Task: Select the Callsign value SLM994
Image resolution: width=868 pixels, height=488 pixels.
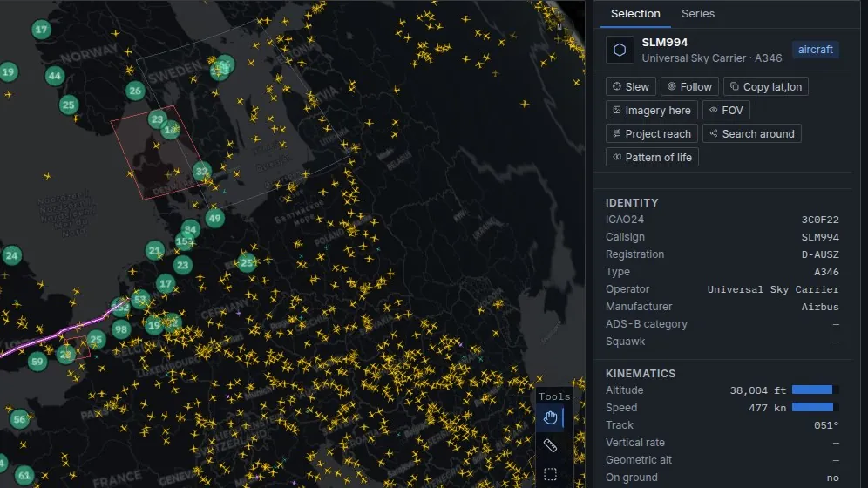Action: coord(820,237)
